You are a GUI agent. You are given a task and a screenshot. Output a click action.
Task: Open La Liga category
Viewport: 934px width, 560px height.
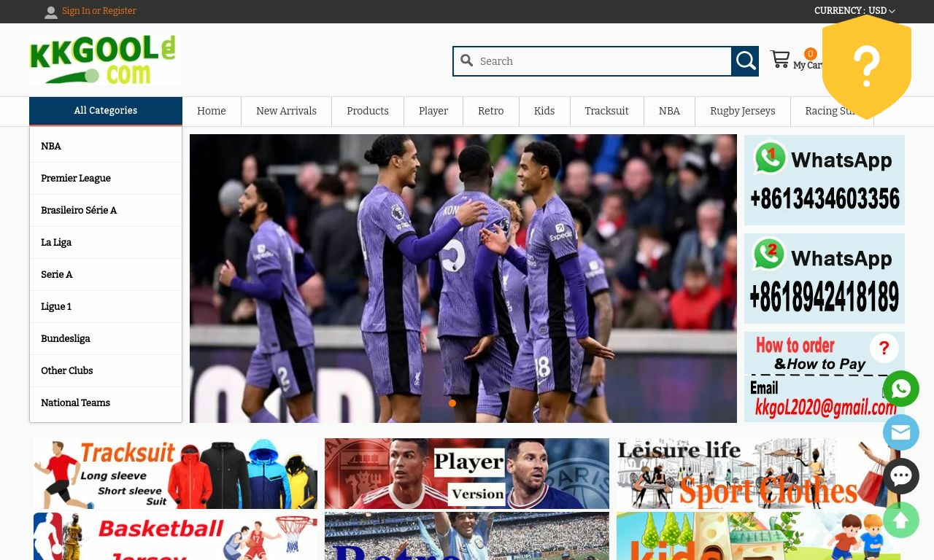coord(106,243)
